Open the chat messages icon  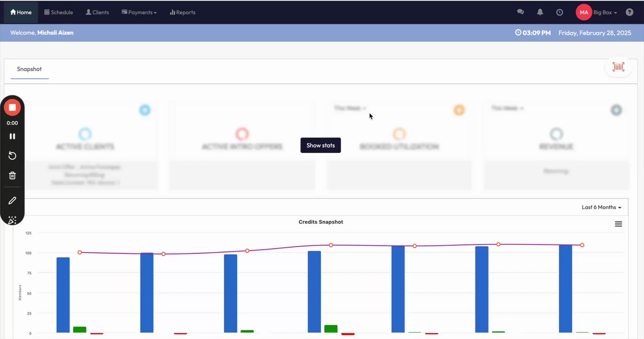(x=520, y=12)
